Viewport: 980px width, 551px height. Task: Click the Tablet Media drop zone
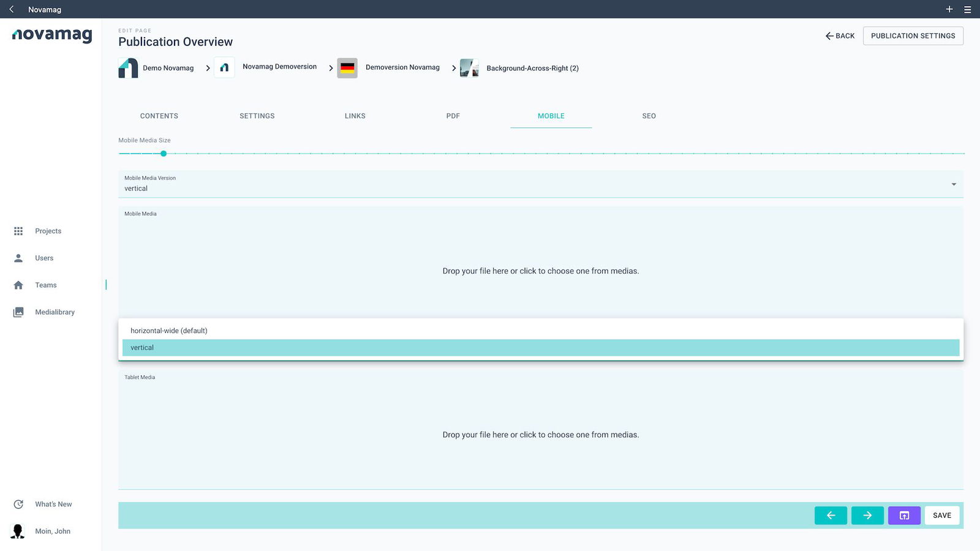(540, 435)
